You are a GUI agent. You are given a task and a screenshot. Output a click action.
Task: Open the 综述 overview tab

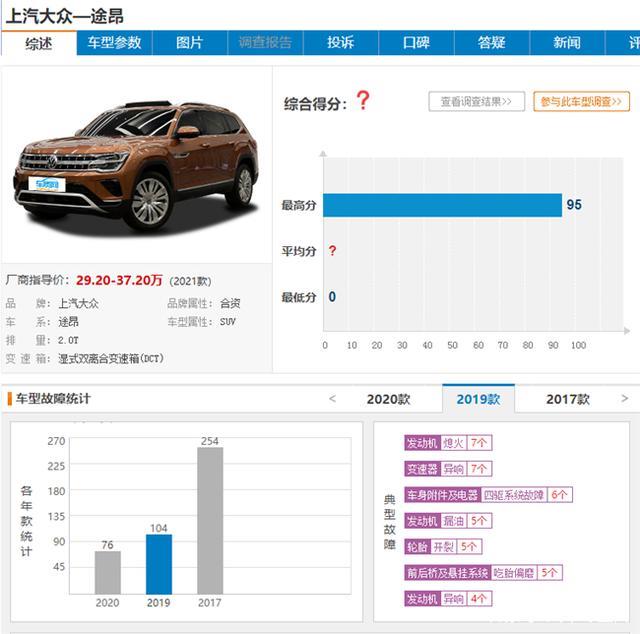[x=39, y=43]
